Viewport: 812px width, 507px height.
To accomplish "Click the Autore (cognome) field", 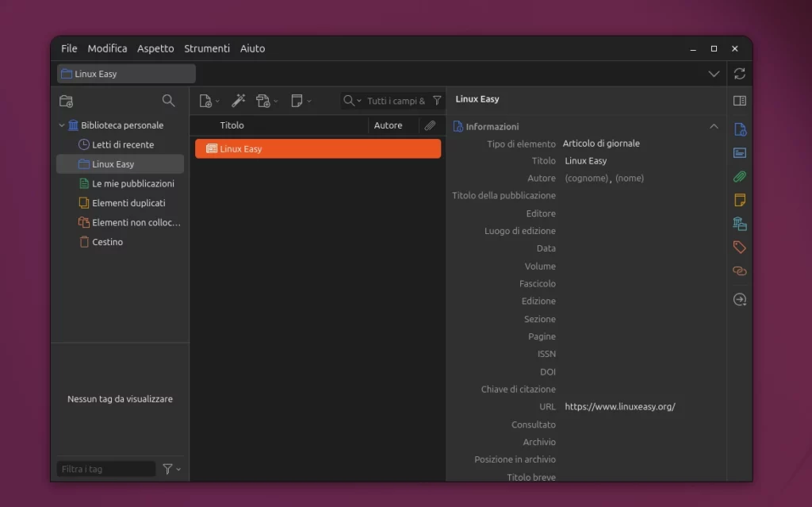I will pos(586,179).
